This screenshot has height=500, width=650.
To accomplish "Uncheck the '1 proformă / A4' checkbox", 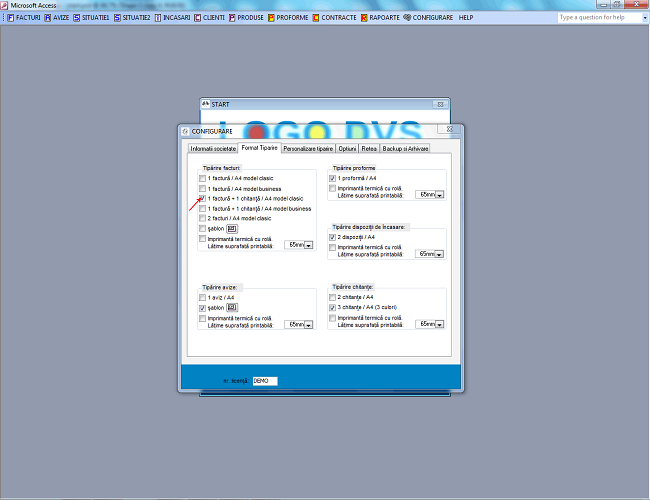I will [333, 178].
